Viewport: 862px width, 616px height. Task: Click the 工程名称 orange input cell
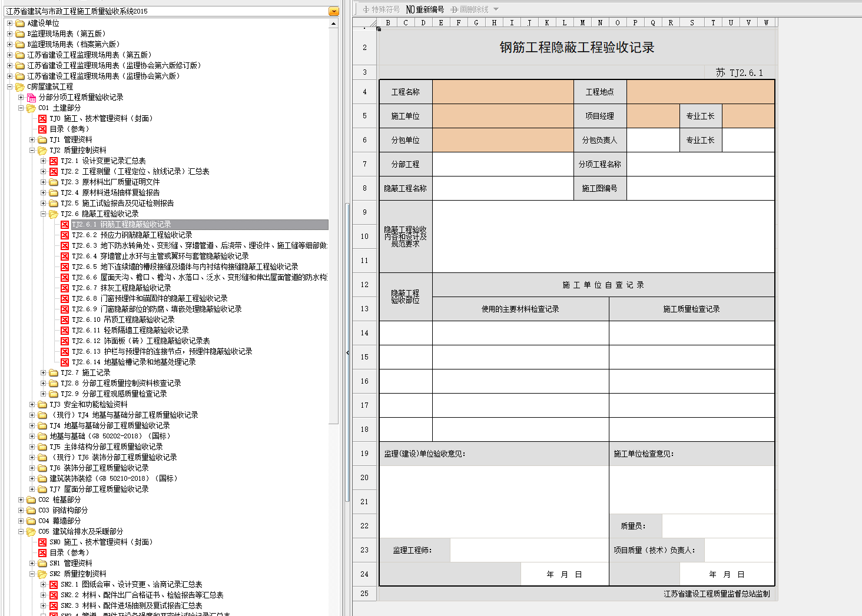click(503, 92)
